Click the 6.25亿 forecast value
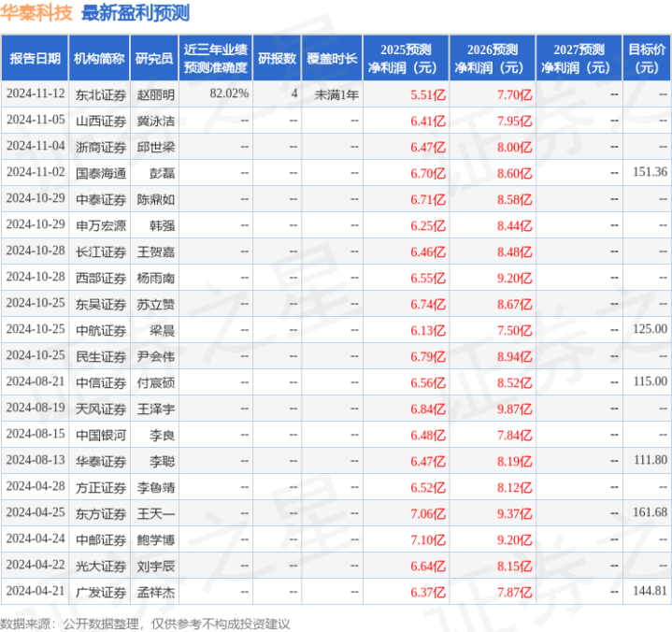672x632 pixels. (x=428, y=225)
